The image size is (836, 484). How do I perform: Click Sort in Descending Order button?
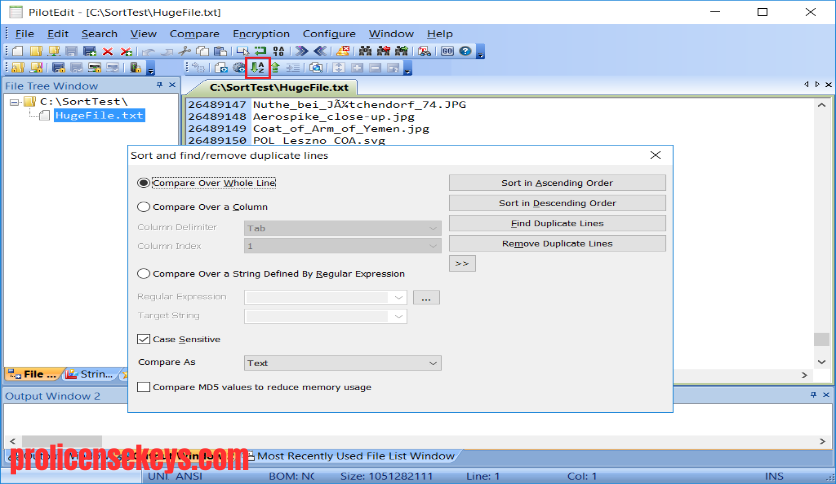(557, 203)
